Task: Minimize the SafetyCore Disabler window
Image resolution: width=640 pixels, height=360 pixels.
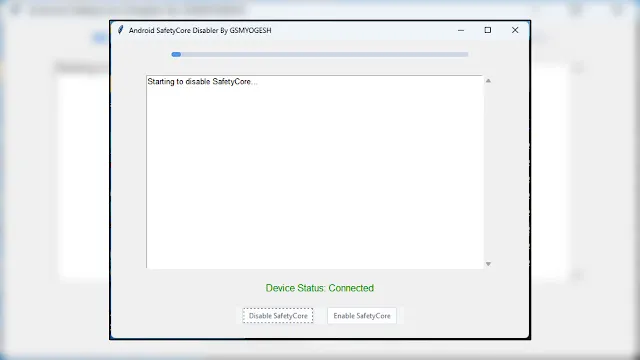Action: (461, 30)
